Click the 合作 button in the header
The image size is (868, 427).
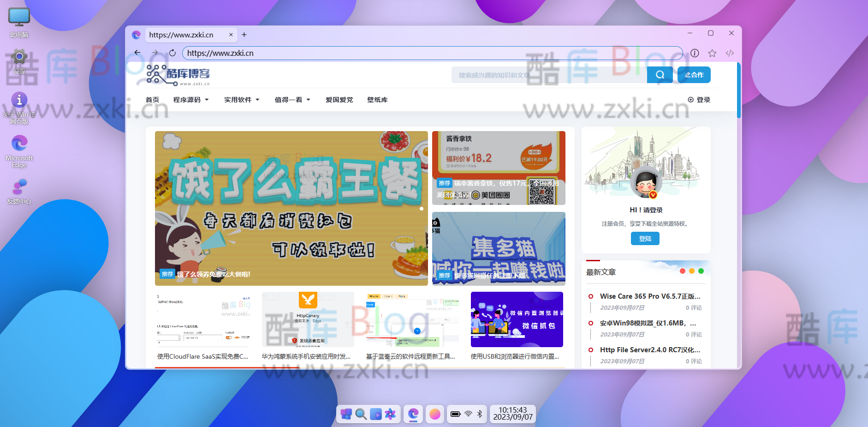pyautogui.click(x=694, y=74)
